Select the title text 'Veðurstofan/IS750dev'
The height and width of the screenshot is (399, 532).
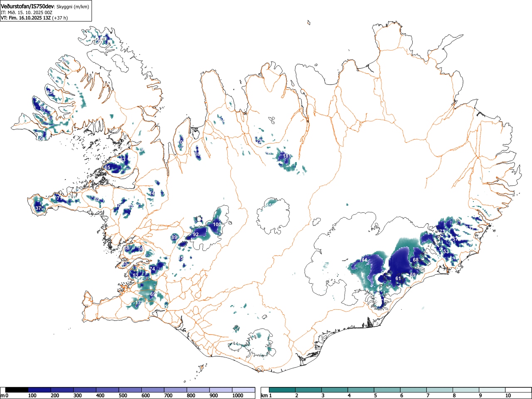(x=28, y=6)
